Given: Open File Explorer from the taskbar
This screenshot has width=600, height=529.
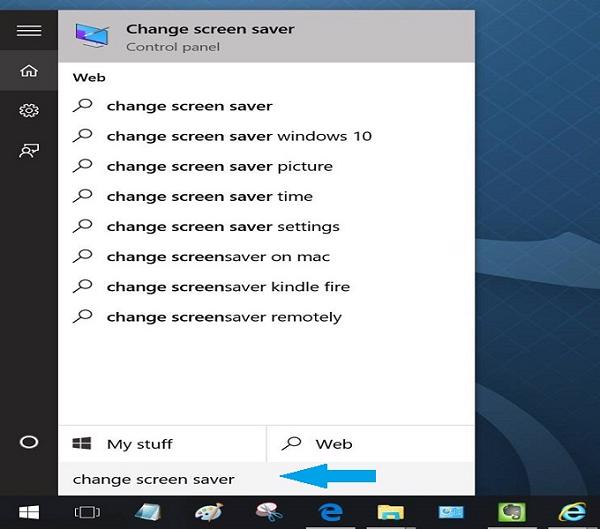Looking at the screenshot, I should pyautogui.click(x=391, y=512).
